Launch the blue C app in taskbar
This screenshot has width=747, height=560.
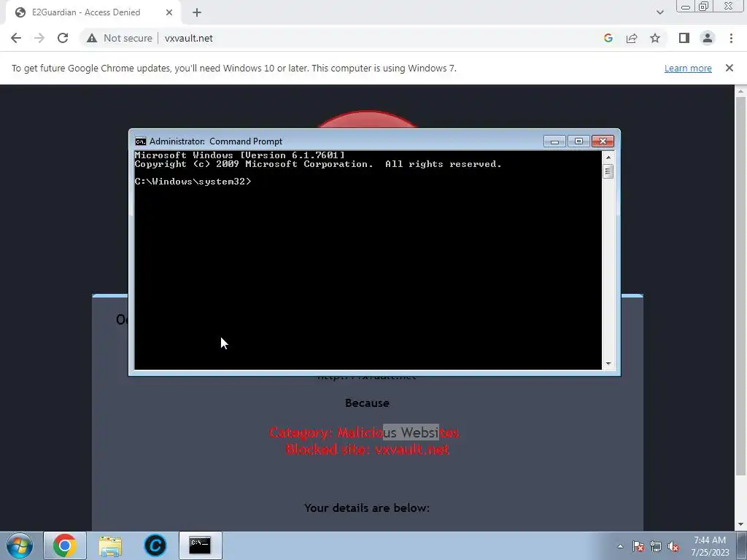pyautogui.click(x=155, y=545)
